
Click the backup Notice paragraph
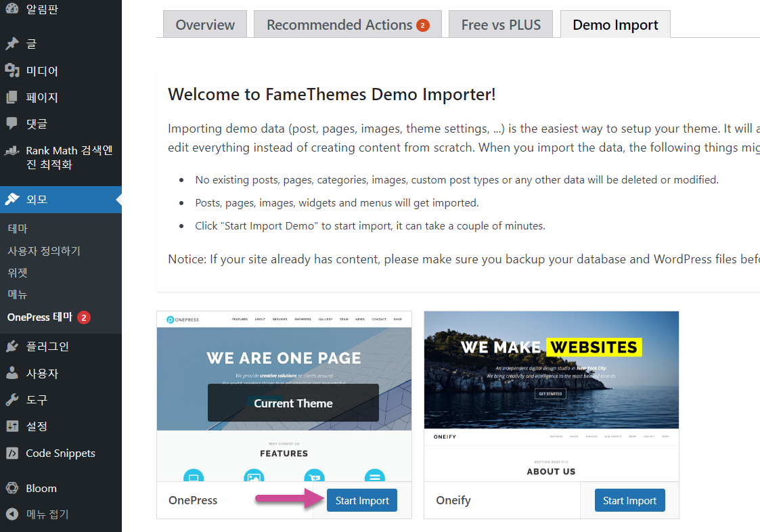464,259
